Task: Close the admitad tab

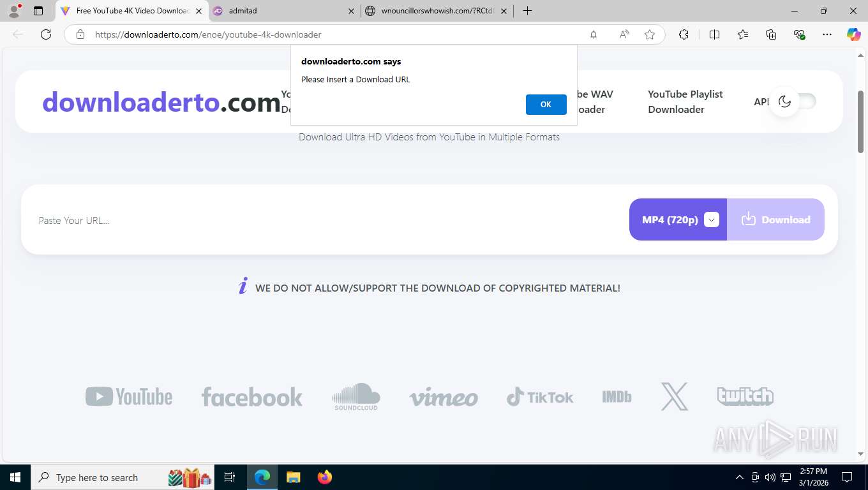Action: 352,11
